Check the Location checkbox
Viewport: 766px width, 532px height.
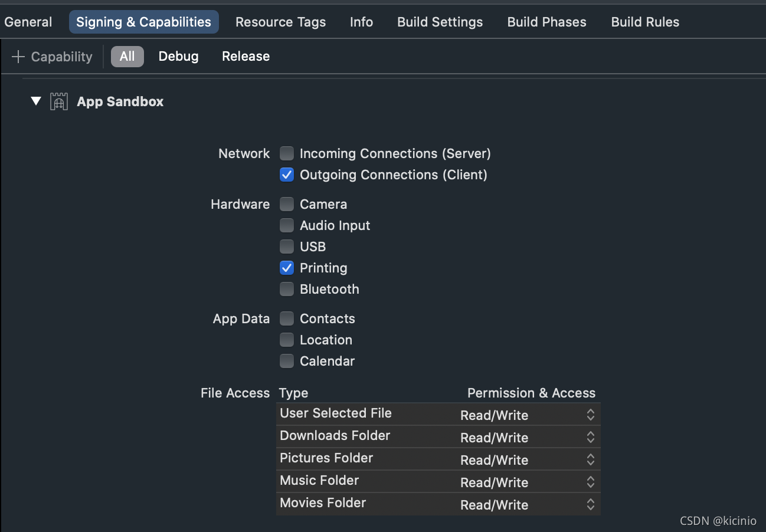(x=287, y=340)
